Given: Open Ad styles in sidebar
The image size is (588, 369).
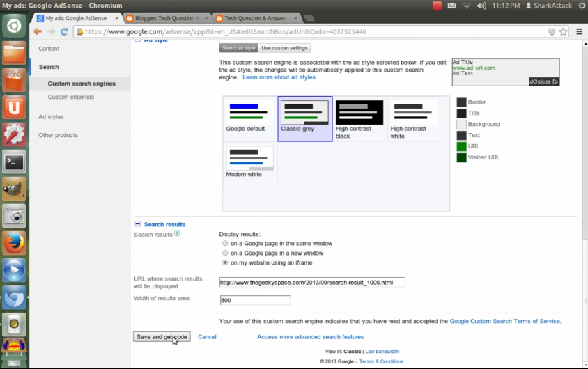Looking at the screenshot, I should click(x=51, y=117).
